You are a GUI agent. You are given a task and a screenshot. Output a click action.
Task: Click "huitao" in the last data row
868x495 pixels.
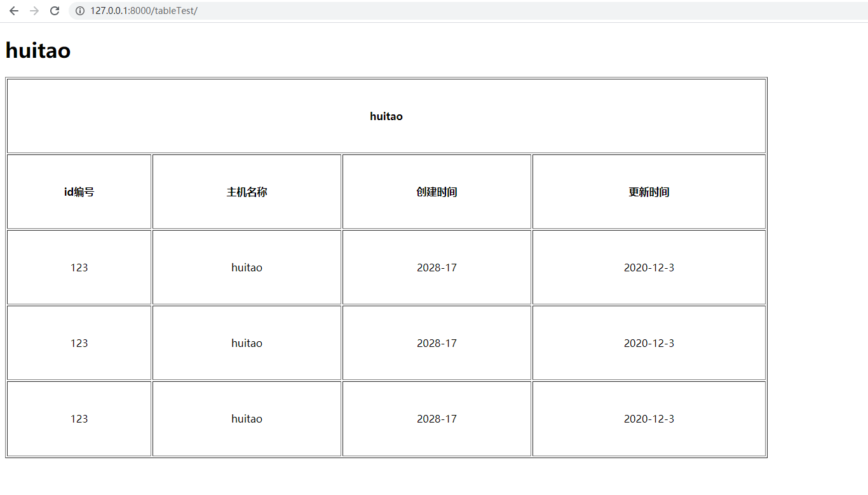247,419
